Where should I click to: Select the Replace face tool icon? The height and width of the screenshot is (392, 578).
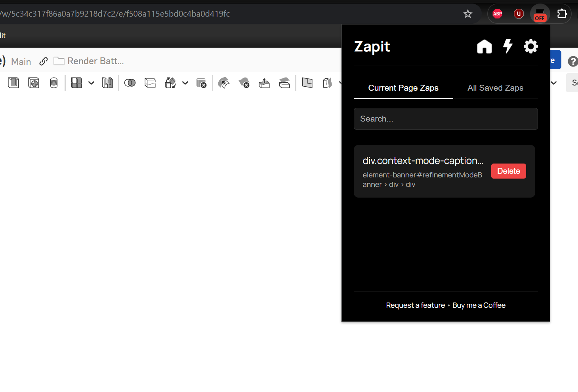point(284,83)
